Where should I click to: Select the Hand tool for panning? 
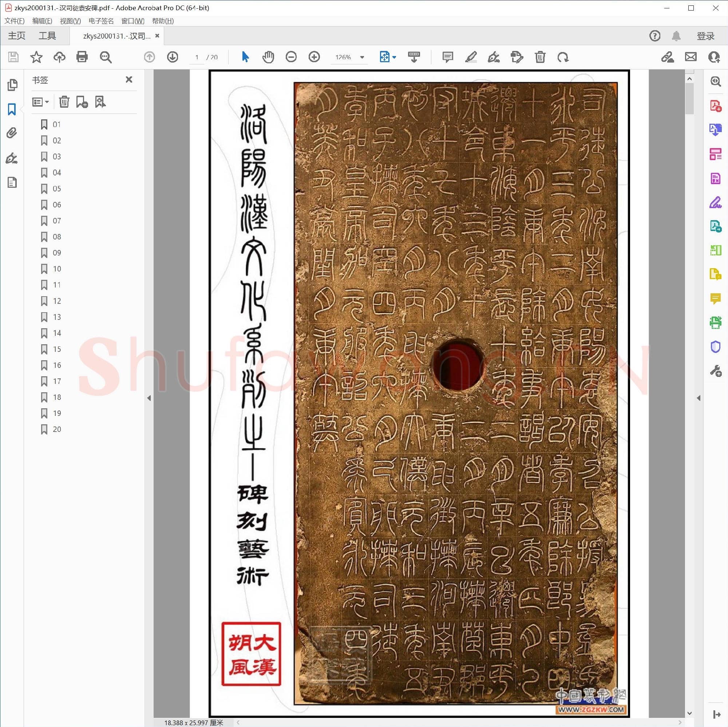[x=268, y=57]
